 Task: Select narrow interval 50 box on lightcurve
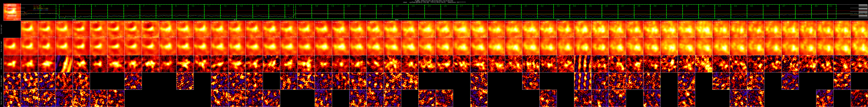[832, 11]
